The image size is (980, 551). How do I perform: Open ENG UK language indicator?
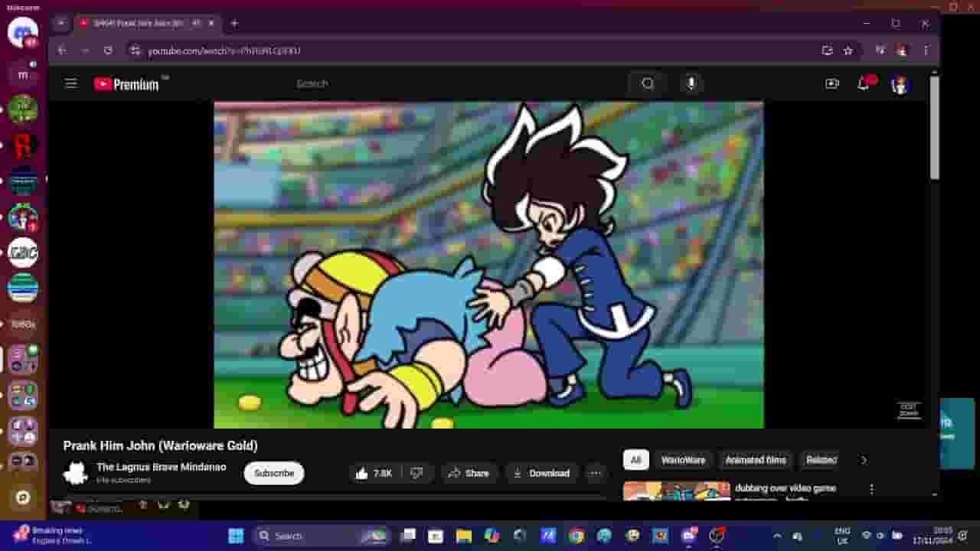click(x=842, y=536)
